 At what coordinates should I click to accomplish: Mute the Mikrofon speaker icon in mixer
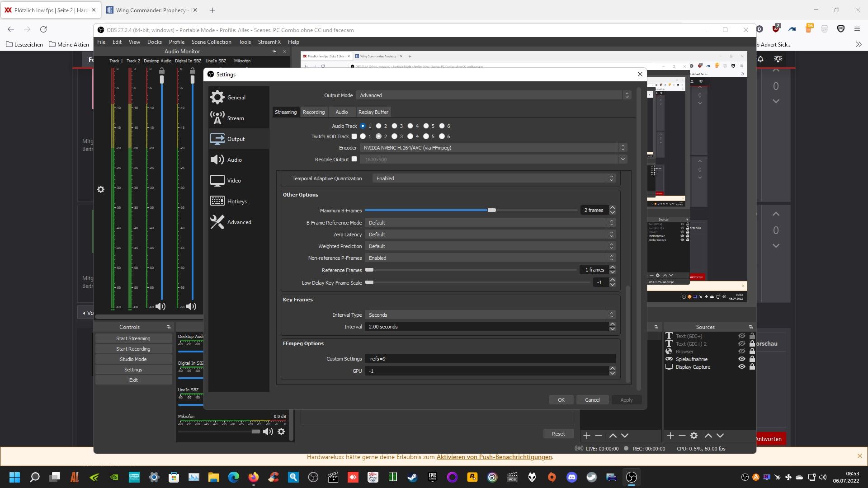click(x=268, y=432)
